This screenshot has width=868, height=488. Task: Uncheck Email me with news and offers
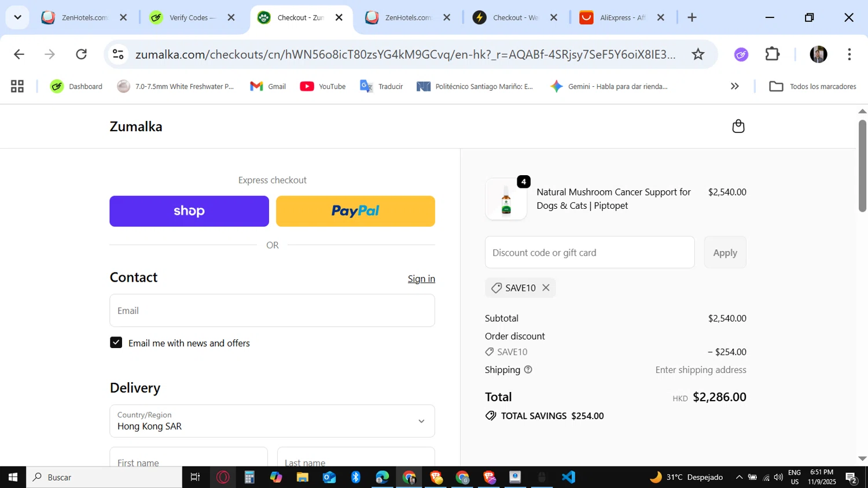click(116, 342)
